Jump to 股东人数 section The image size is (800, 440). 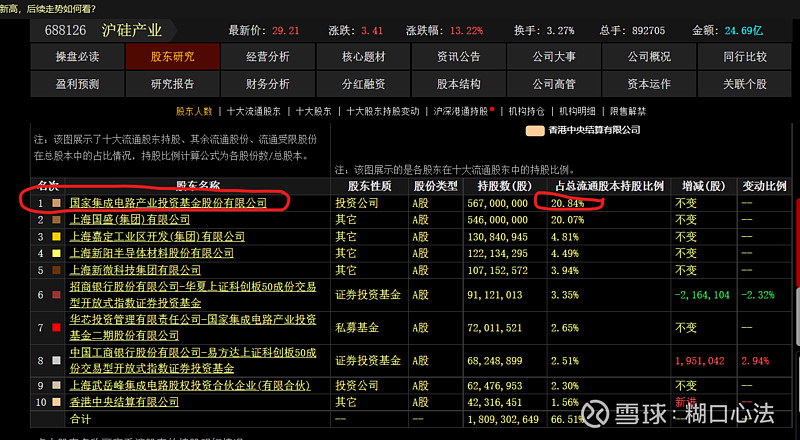pyautogui.click(x=194, y=111)
